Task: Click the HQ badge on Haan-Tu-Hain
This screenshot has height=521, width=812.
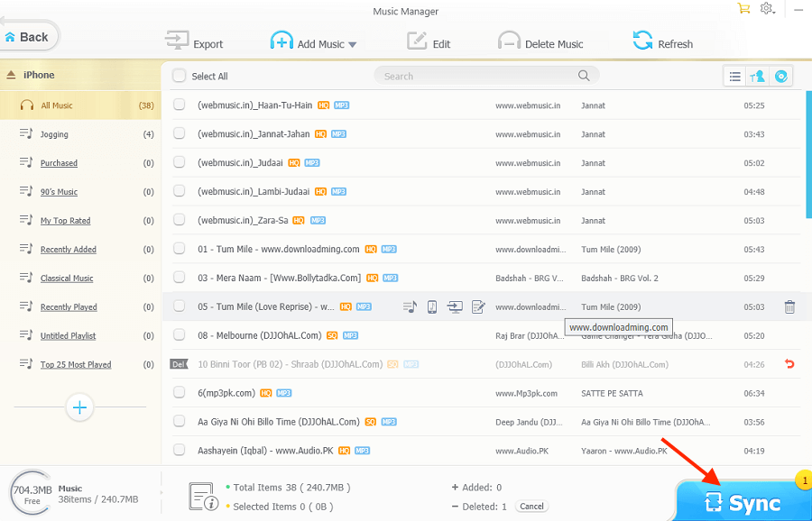Action: coord(323,105)
